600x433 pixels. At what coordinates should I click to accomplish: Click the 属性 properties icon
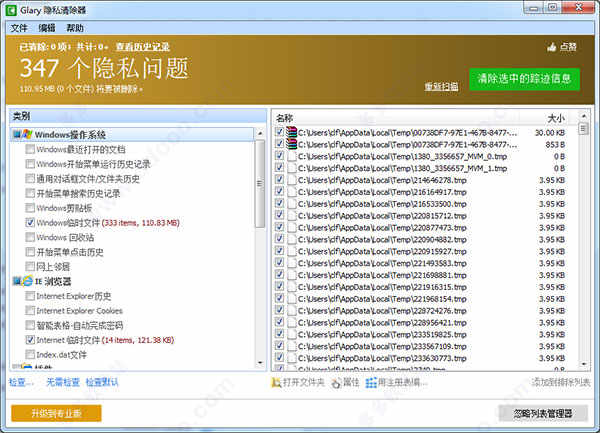click(x=335, y=382)
